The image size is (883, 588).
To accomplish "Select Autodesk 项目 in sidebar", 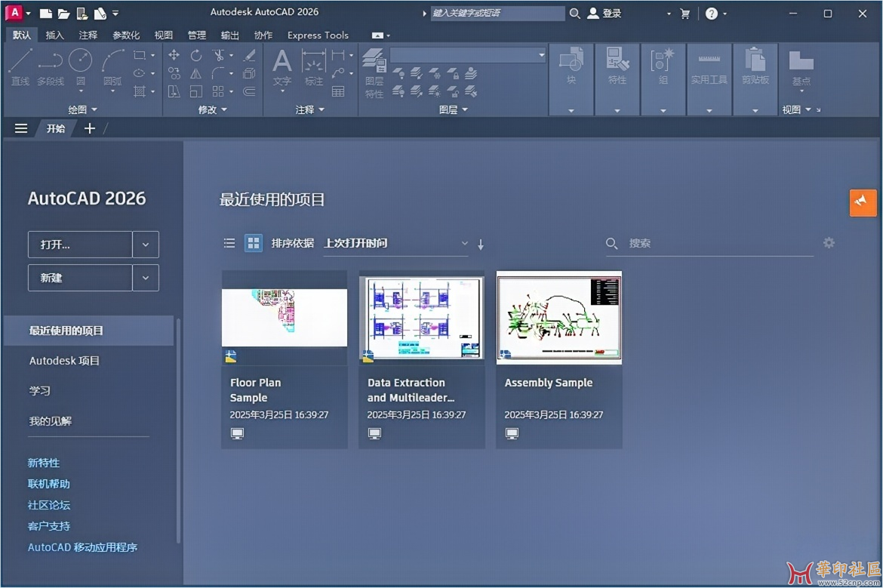I will point(64,361).
